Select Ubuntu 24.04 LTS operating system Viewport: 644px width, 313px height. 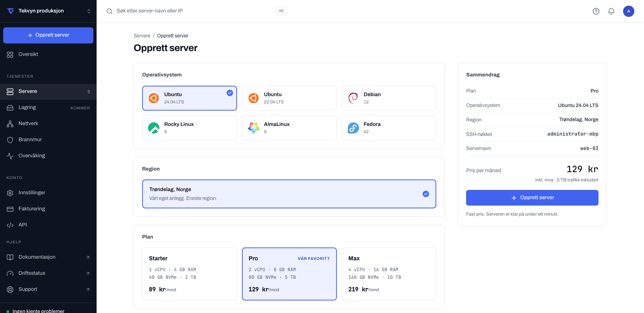pos(190,98)
